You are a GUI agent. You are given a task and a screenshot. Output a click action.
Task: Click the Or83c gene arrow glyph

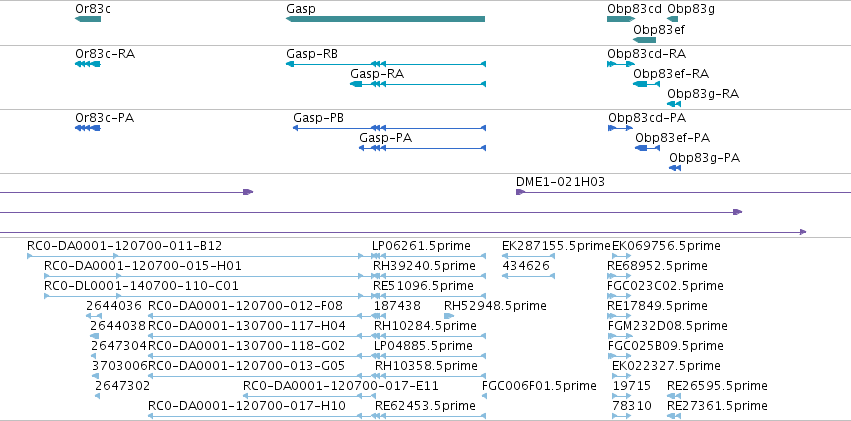pyautogui.click(x=88, y=19)
